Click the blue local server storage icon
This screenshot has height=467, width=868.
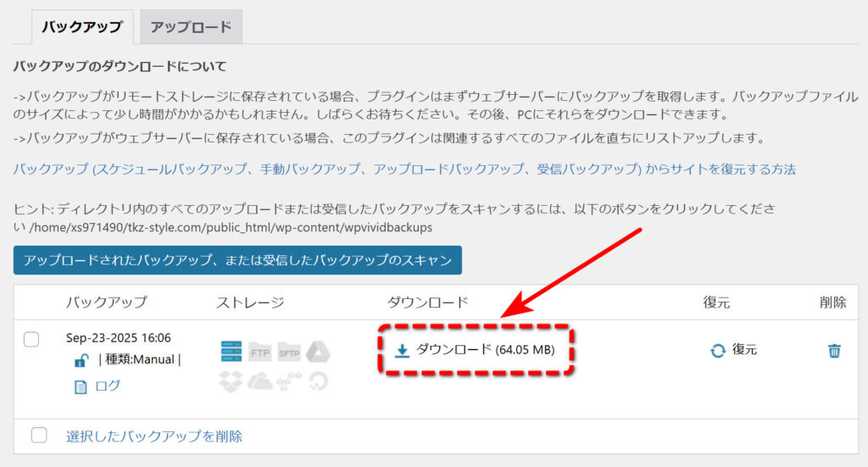[x=231, y=352]
